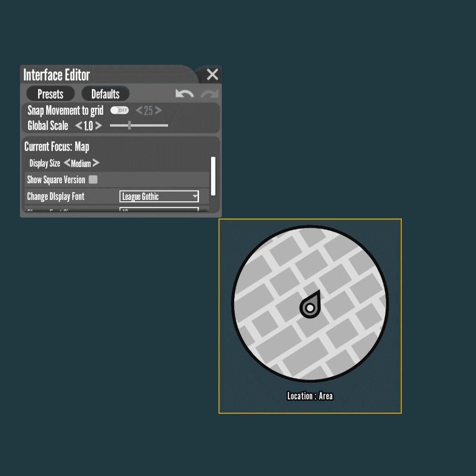Click the location pin on the minimap
The height and width of the screenshot is (476, 476).
[310, 305]
